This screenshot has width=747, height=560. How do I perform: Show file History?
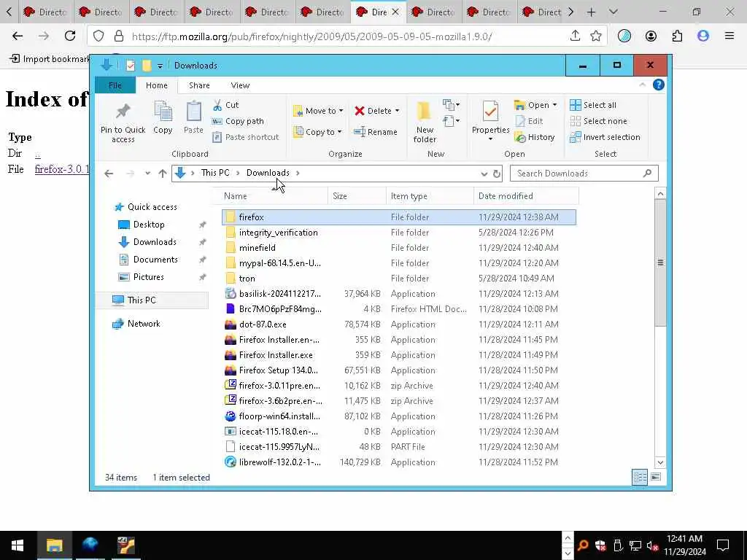point(535,137)
